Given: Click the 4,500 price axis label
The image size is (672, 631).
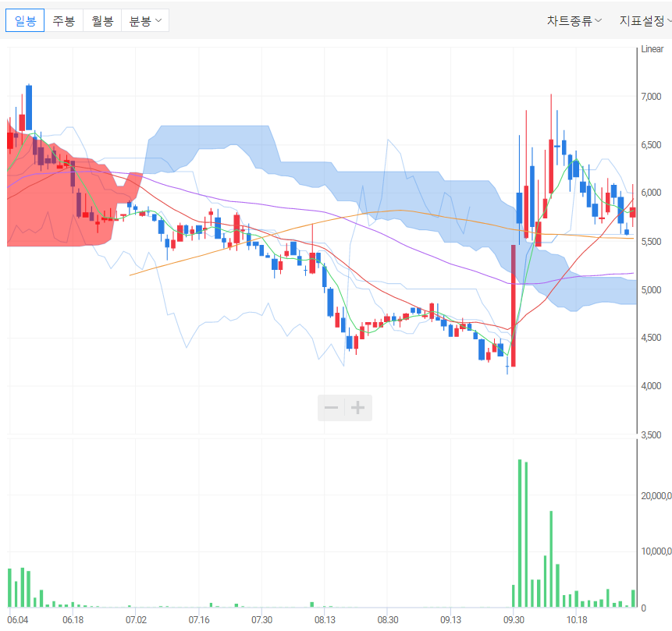Looking at the screenshot, I should [x=651, y=338].
